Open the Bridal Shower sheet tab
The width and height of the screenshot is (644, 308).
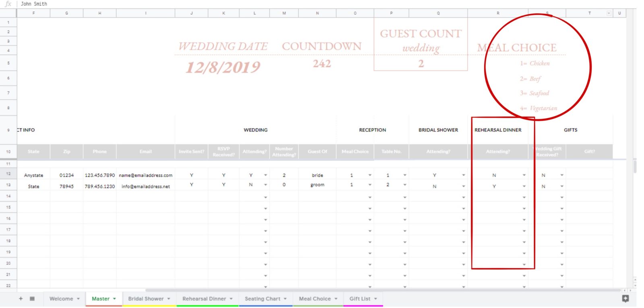click(146, 299)
